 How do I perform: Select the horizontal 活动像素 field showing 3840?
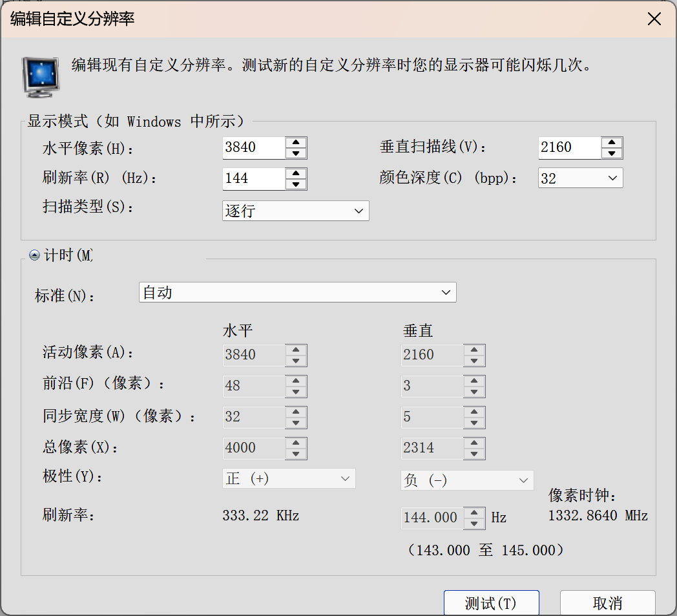[252, 355]
